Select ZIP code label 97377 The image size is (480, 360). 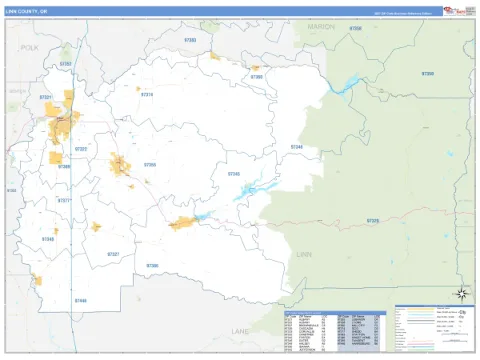pos(64,201)
